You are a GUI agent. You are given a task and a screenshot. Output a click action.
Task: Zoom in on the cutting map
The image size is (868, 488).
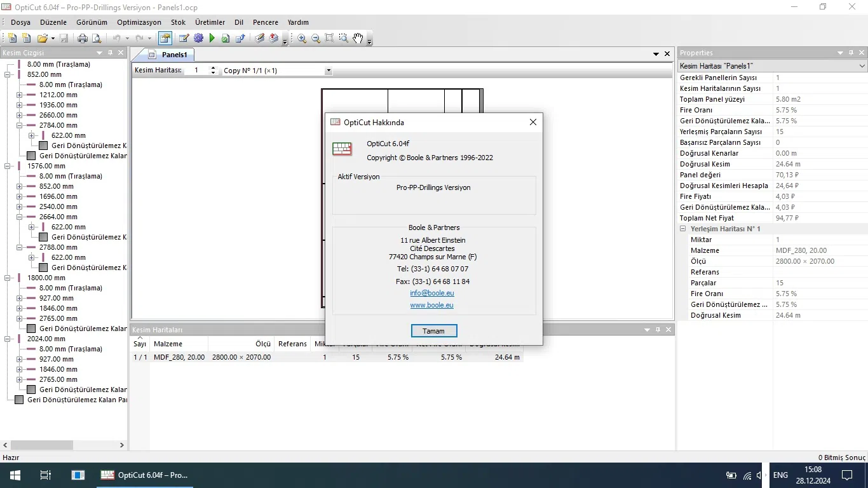(302, 38)
